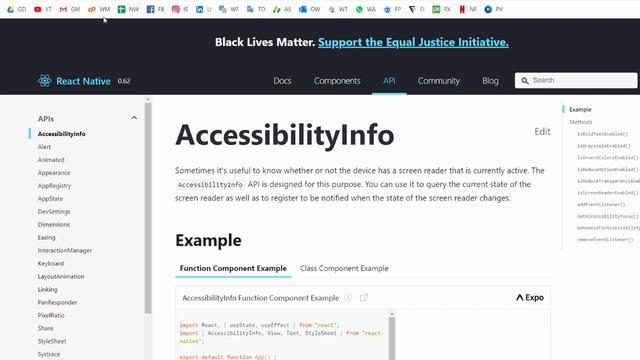Open PixelRatio in the sidebar
Viewport: 640px width, 360px height.
point(51,315)
